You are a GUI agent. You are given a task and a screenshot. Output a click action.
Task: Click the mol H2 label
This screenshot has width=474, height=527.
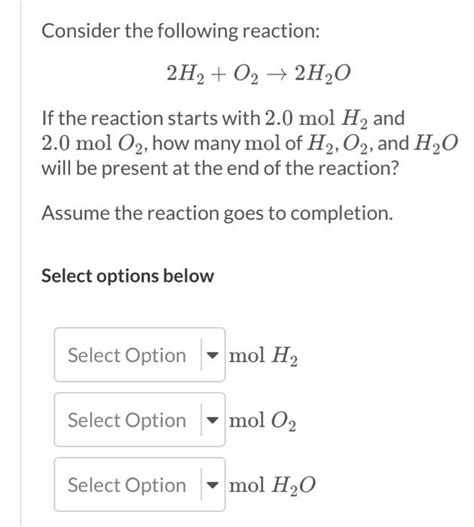[x=263, y=356]
